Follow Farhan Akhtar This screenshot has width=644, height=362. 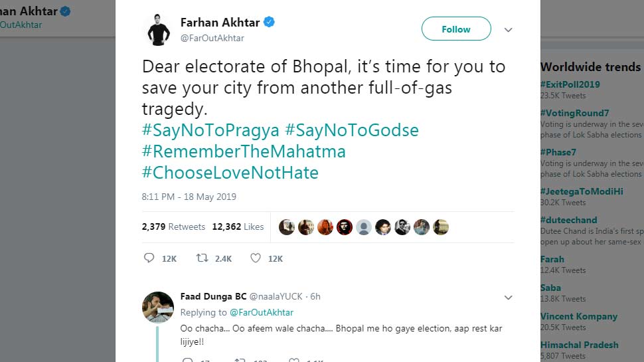tap(456, 29)
